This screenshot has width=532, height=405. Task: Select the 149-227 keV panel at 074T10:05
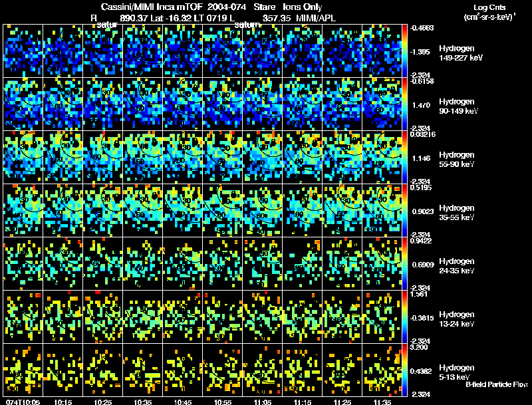[23, 51]
